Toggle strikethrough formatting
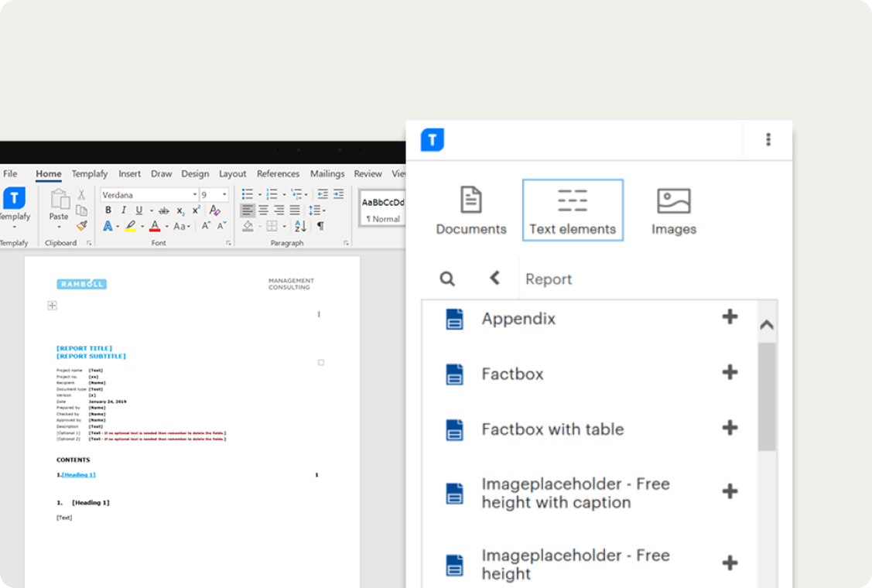Image resolution: width=872 pixels, height=588 pixels. pyautogui.click(x=163, y=210)
